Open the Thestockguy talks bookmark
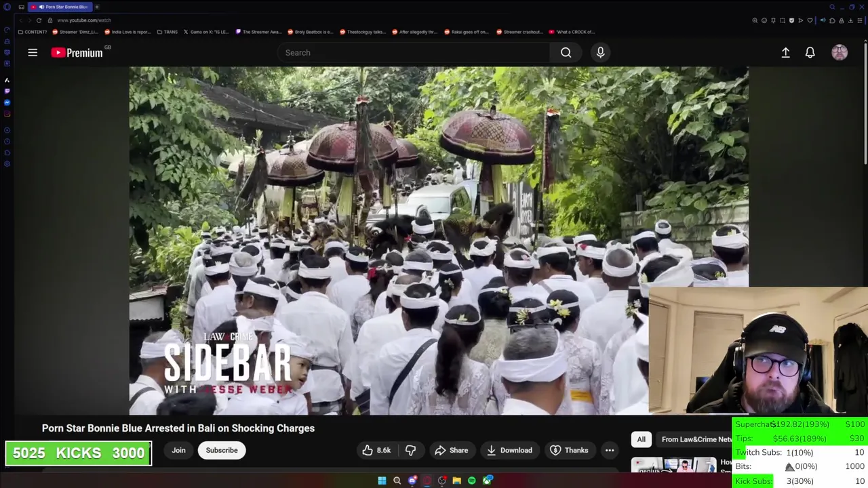 click(363, 32)
